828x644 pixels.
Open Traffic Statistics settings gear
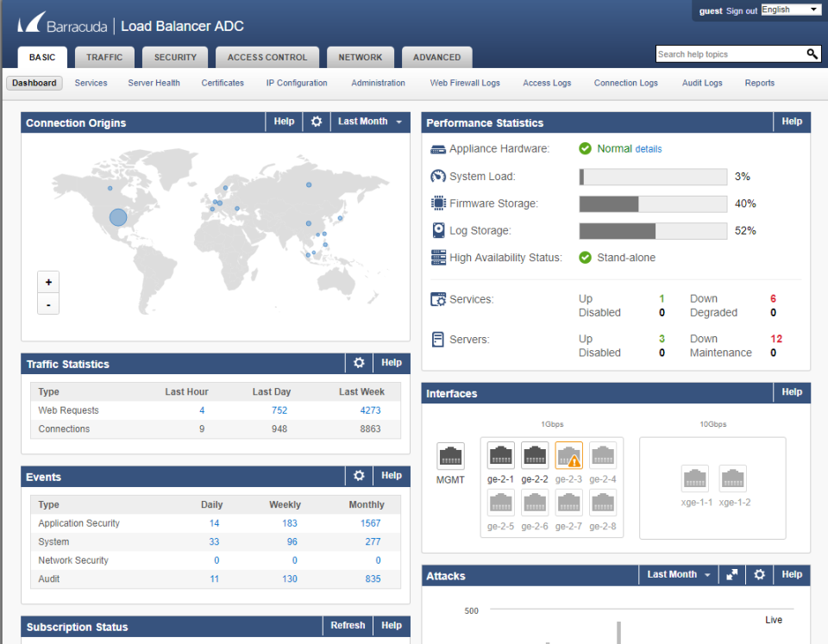point(358,363)
